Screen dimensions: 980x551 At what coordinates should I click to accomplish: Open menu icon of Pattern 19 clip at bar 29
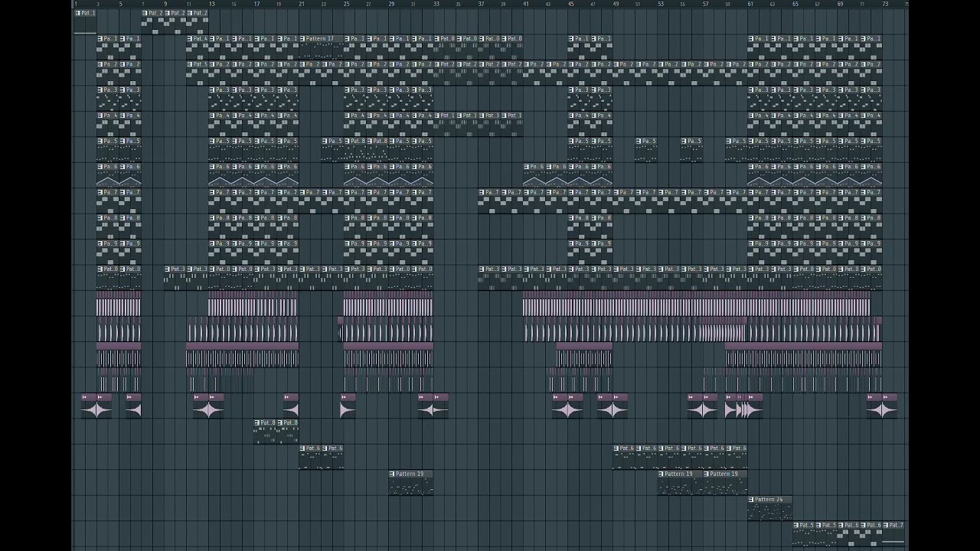393,474
